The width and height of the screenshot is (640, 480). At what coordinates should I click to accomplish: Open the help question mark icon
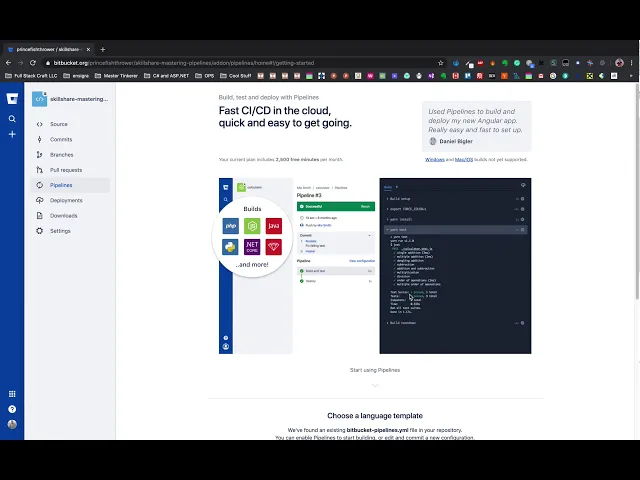pos(12,409)
